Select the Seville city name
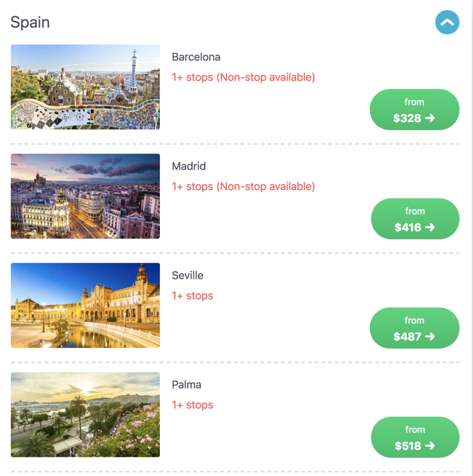This screenshot has height=476, width=473. 187,276
